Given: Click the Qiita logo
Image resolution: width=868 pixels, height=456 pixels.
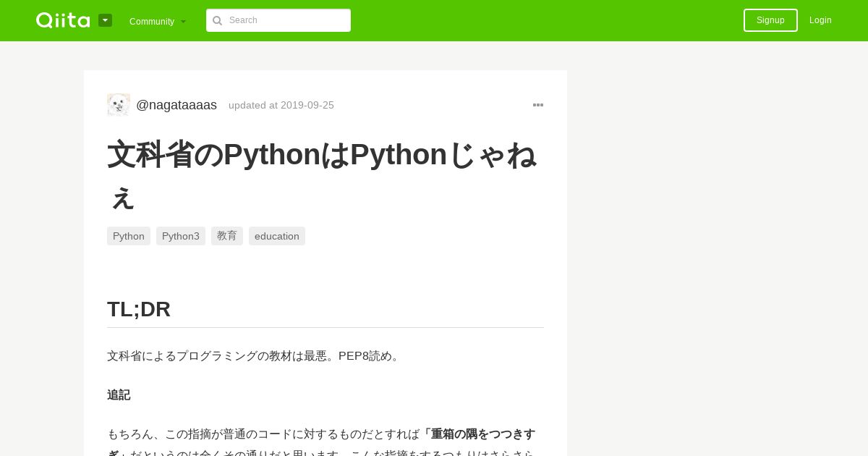Looking at the screenshot, I should [x=63, y=20].
